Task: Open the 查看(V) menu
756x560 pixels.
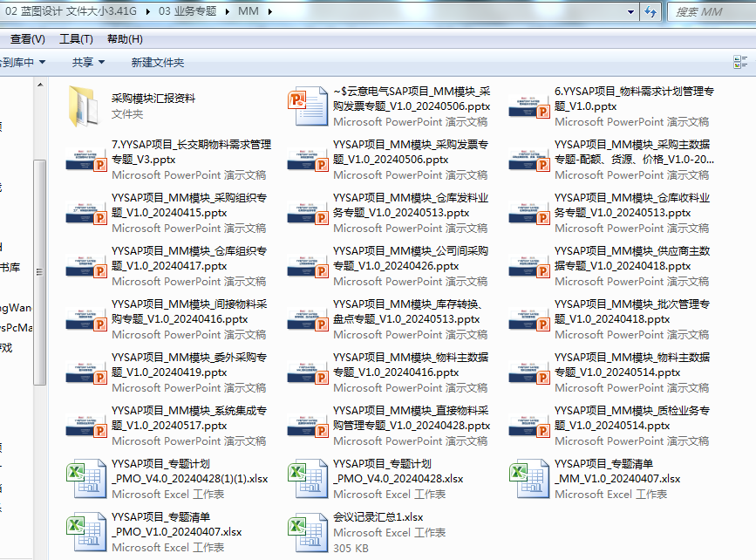Action: click(27, 39)
